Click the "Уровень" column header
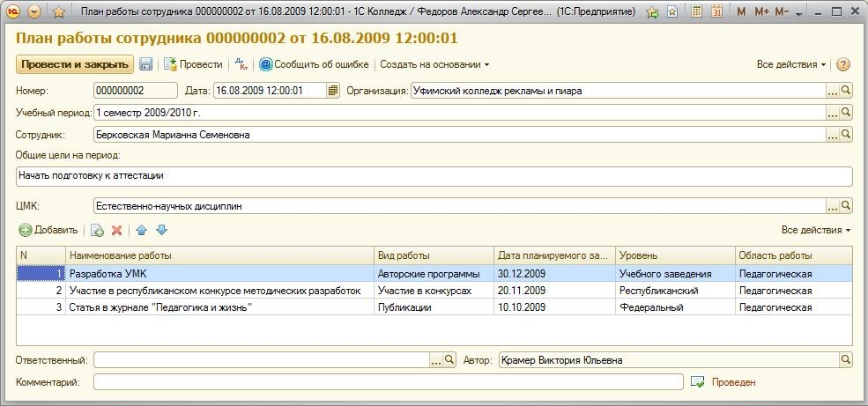The height and width of the screenshot is (406, 868). click(675, 255)
